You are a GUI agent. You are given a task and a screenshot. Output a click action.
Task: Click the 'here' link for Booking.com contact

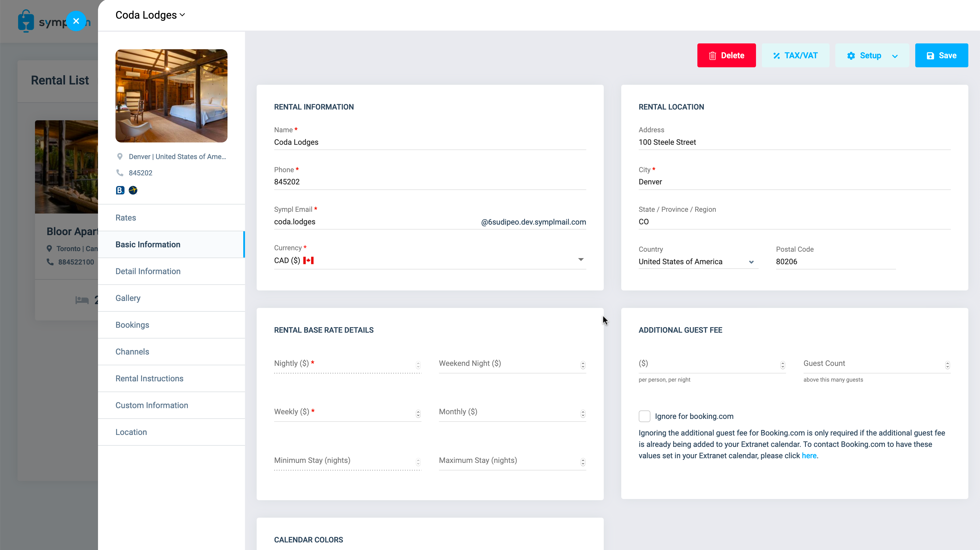click(809, 456)
